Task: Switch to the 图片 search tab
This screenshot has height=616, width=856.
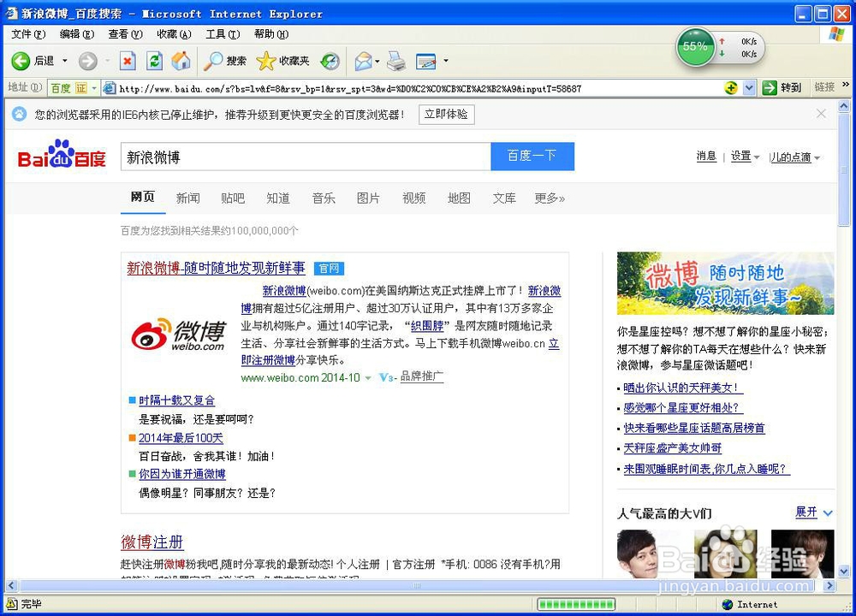Action: point(368,198)
